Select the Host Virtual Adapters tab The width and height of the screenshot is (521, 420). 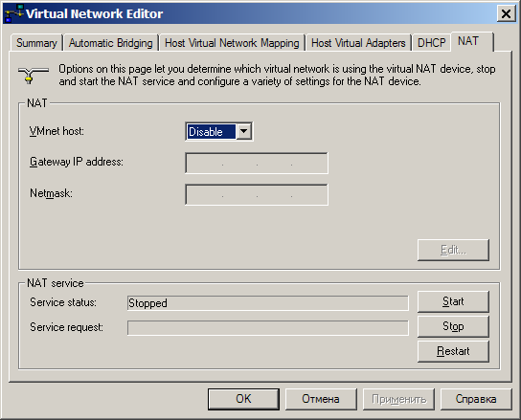(x=358, y=43)
